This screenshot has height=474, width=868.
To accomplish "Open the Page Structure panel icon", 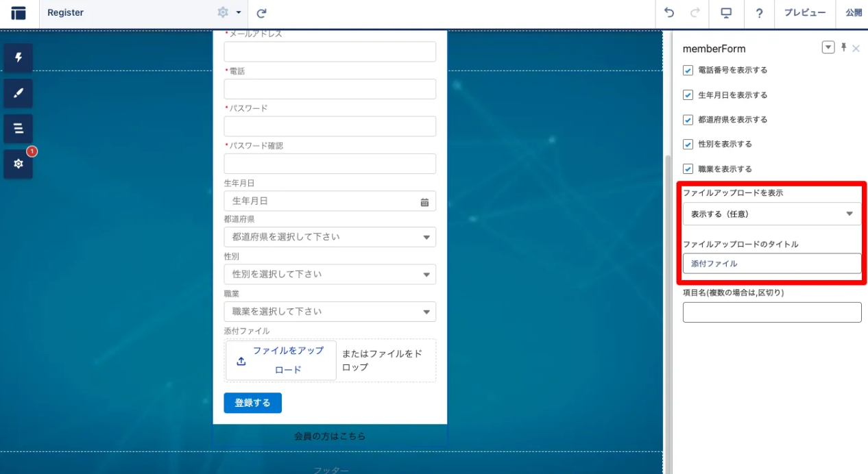I will pyautogui.click(x=19, y=129).
